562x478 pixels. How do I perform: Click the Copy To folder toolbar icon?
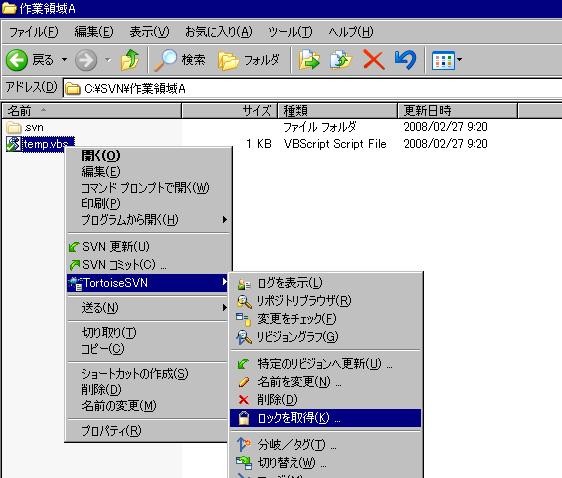pos(341,60)
